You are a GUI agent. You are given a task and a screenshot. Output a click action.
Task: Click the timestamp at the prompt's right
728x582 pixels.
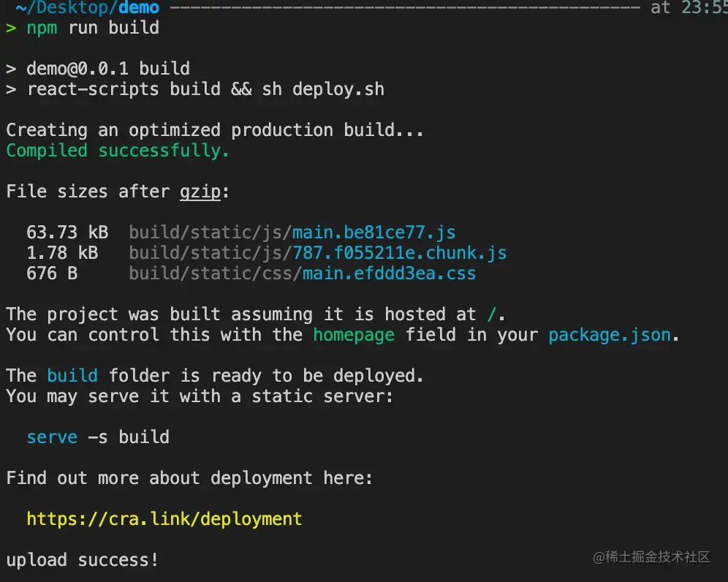point(705,7)
